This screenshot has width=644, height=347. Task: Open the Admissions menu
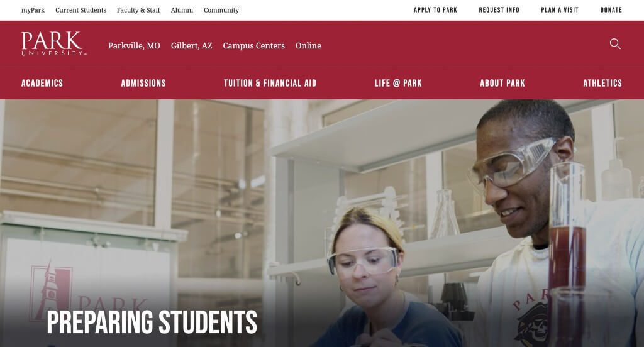[x=143, y=84]
